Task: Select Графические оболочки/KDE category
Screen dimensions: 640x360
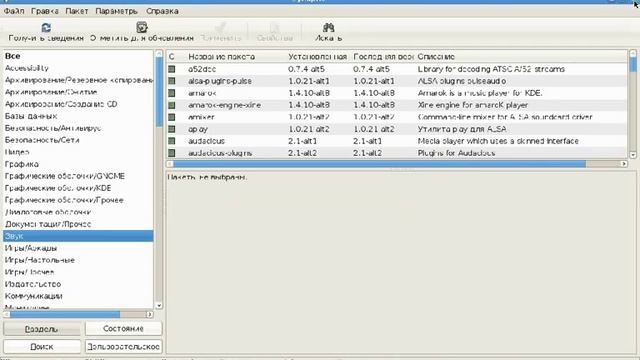Action: [78, 188]
